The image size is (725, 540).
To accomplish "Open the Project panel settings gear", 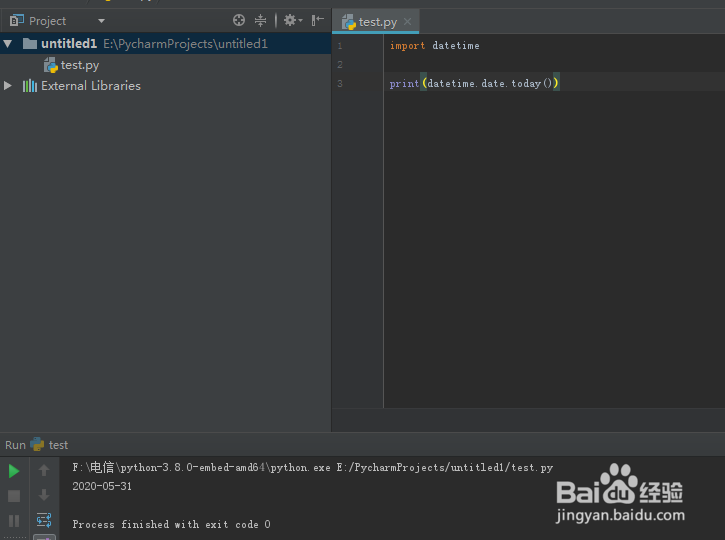I will (293, 20).
